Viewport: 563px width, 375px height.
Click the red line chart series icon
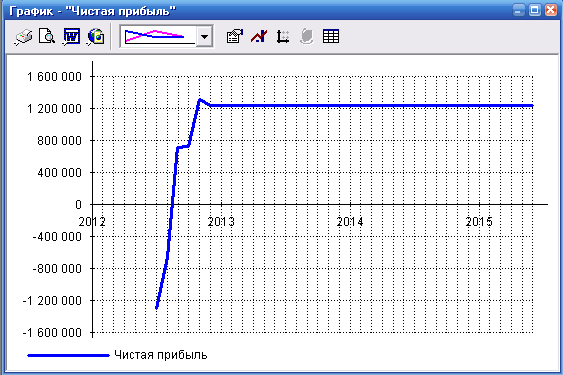tap(259, 36)
